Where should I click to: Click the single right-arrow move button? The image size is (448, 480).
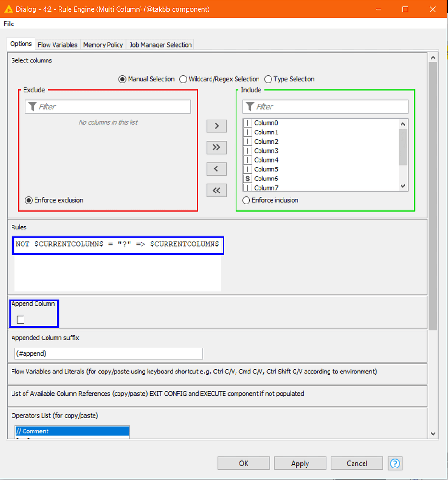(x=216, y=126)
